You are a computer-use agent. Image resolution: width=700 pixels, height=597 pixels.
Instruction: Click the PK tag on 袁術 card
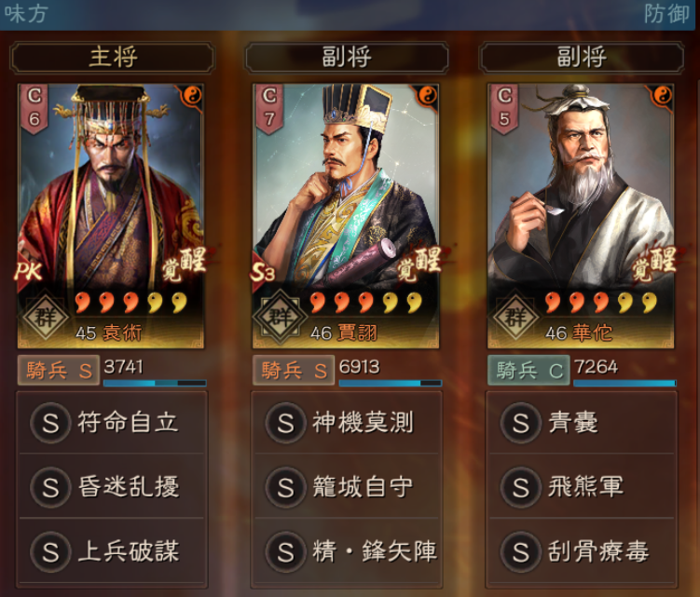point(29,271)
